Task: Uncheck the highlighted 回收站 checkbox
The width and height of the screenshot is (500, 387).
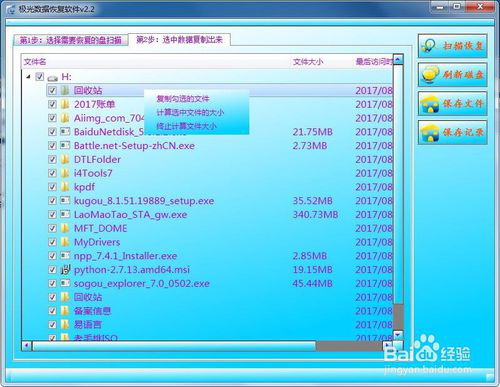Action: coord(52,90)
